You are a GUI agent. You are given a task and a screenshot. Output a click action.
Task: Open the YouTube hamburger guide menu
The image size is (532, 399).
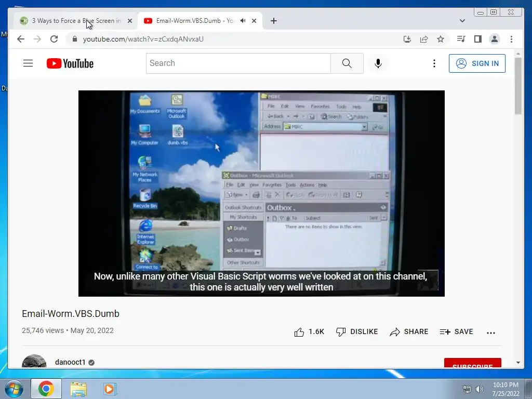[x=28, y=63]
